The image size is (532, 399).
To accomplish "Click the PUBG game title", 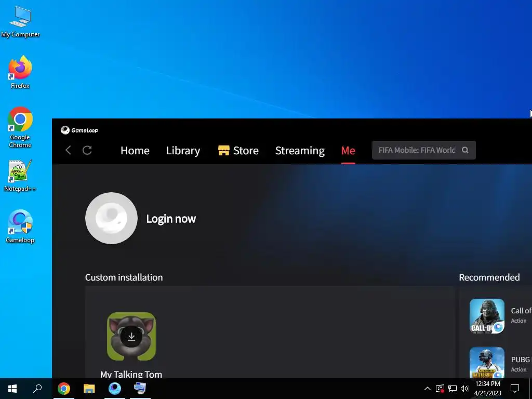I will [x=521, y=360].
